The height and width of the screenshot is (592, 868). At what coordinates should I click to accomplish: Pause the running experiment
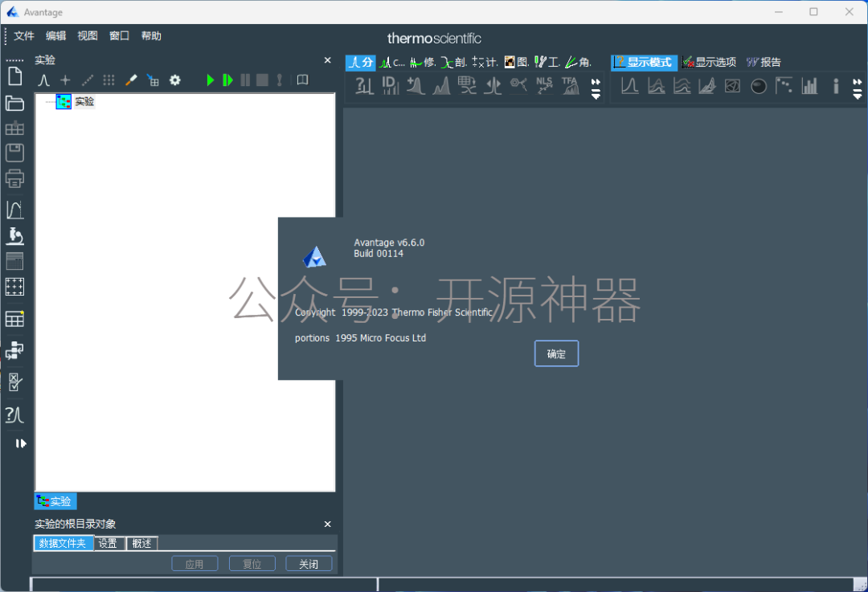[245, 80]
